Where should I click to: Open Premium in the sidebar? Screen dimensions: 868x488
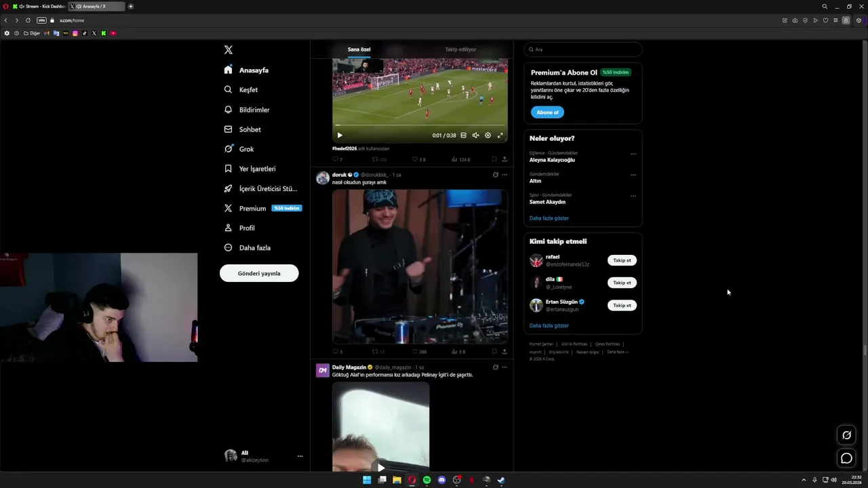[262, 208]
